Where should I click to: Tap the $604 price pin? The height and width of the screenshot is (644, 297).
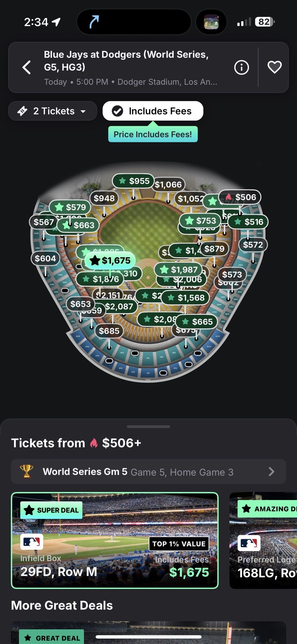click(45, 259)
